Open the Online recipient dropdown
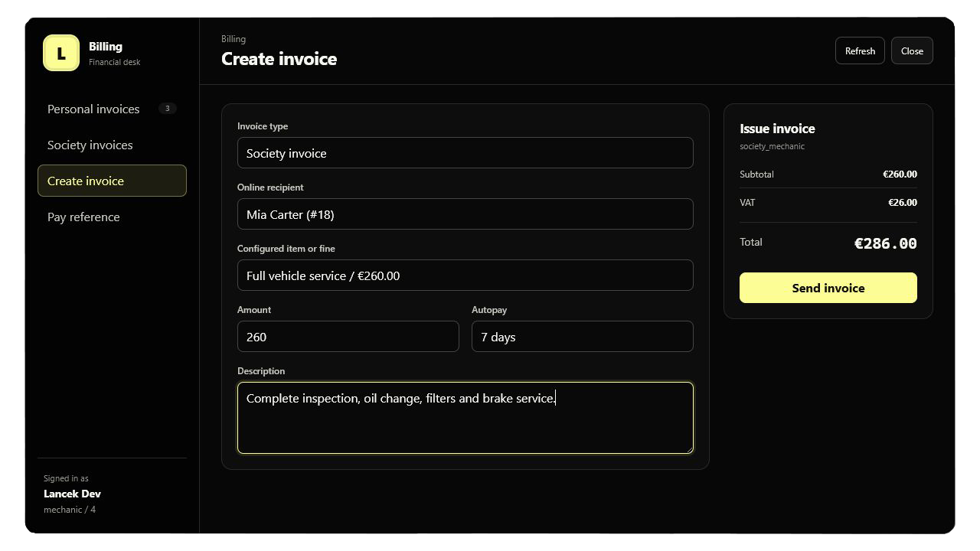 (x=465, y=214)
